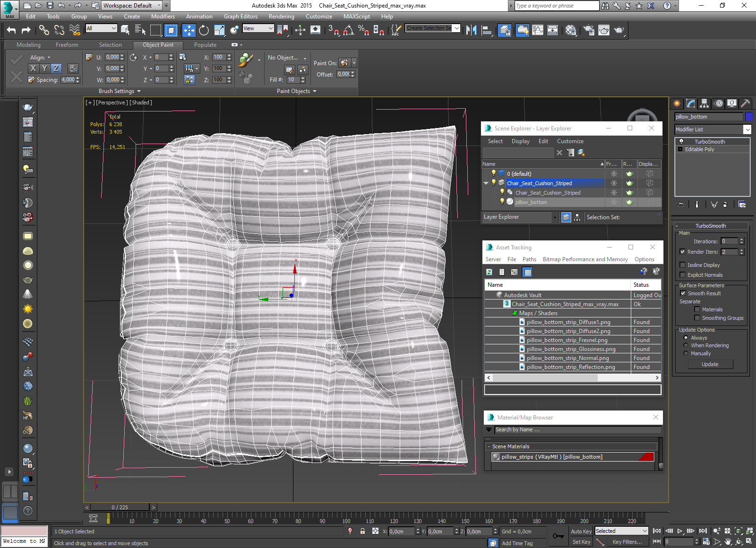Collapse the Scene Materials group

[489, 446]
